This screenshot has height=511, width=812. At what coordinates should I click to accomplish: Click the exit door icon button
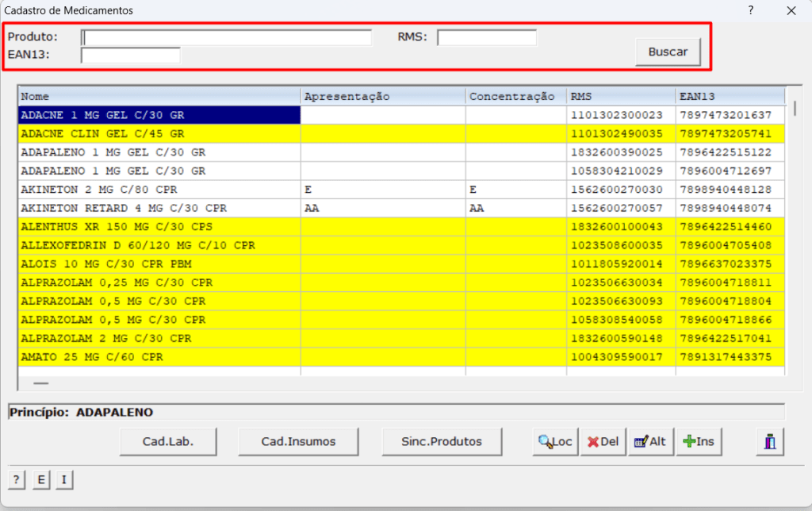769,442
